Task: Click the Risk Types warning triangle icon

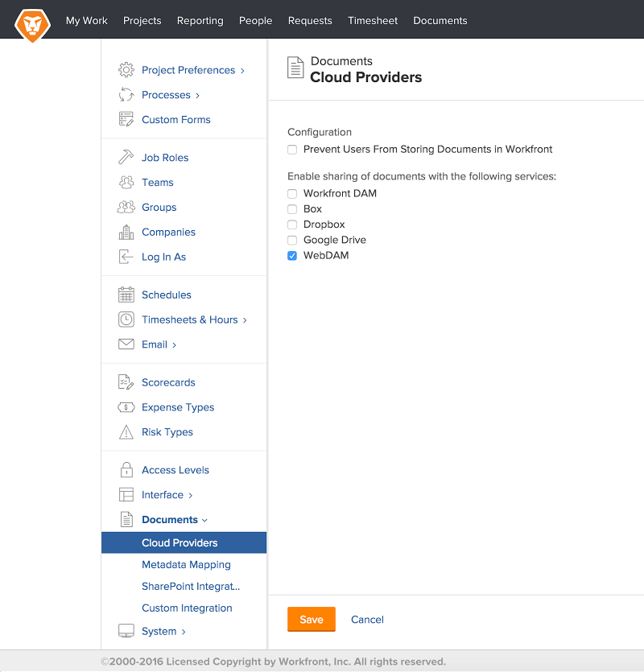Action: point(126,431)
